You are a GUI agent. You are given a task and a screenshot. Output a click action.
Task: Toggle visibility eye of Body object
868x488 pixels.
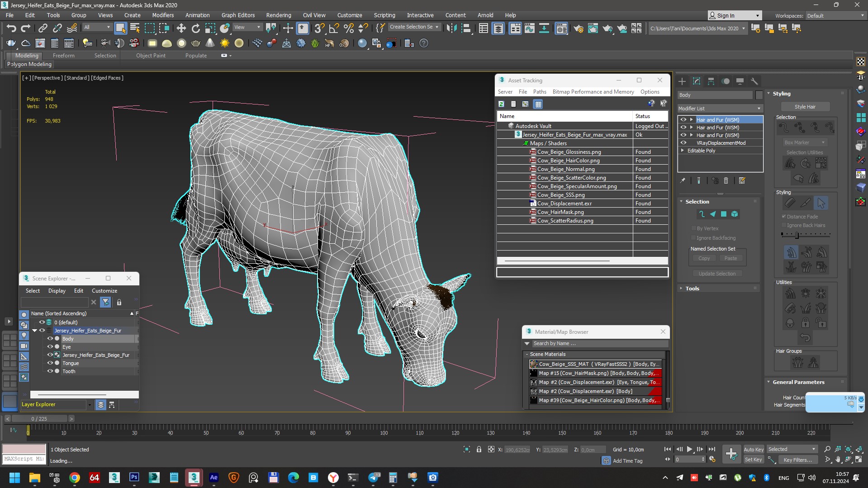coord(50,339)
